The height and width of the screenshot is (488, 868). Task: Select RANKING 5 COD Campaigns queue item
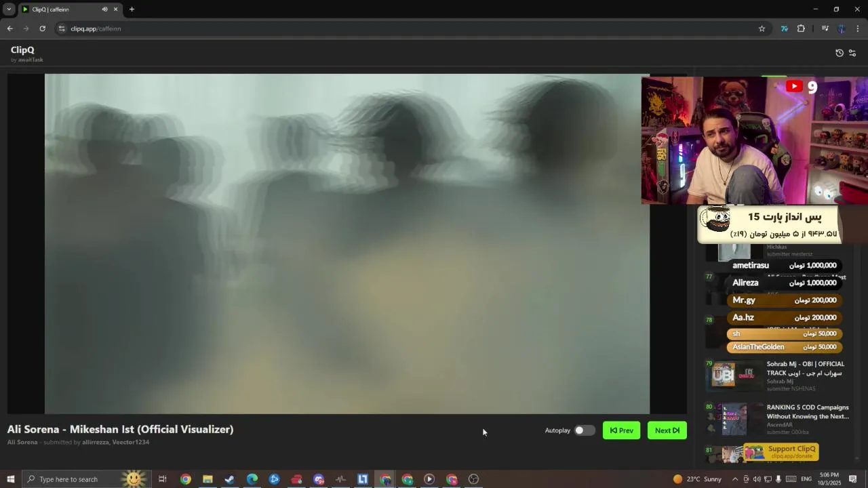pos(776,419)
